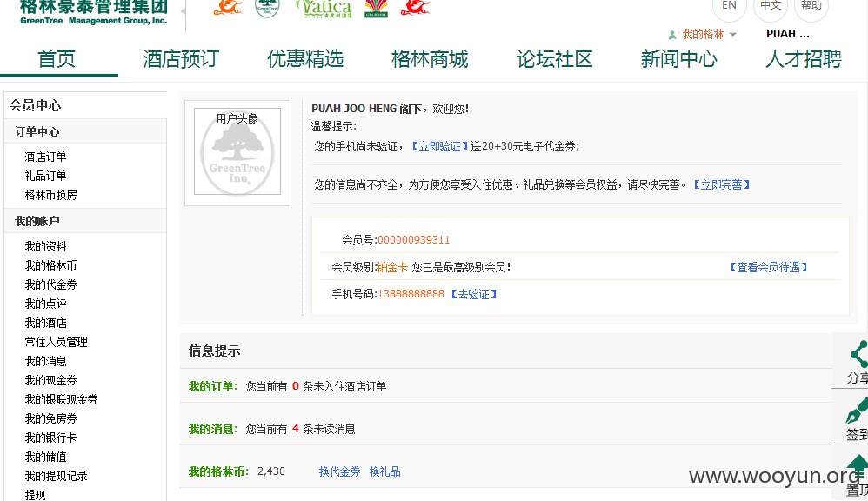Image resolution: width=868 pixels, height=501 pixels.
Task: Collapse the 订单中心 sidebar section
Action: pyautogui.click(x=85, y=131)
